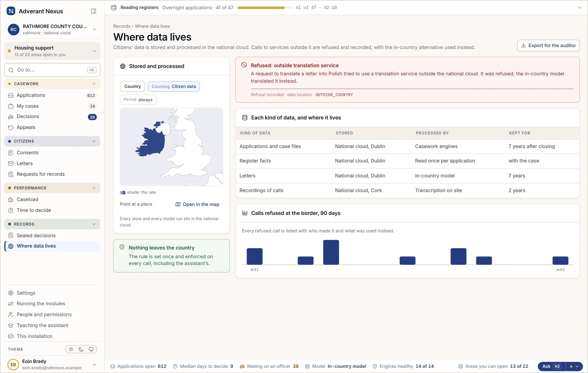
Task: Click the Settings gear icon
Action: tap(11, 293)
